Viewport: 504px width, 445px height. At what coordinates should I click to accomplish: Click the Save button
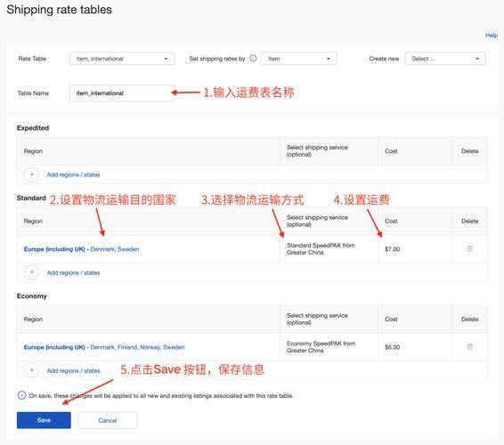click(x=44, y=420)
